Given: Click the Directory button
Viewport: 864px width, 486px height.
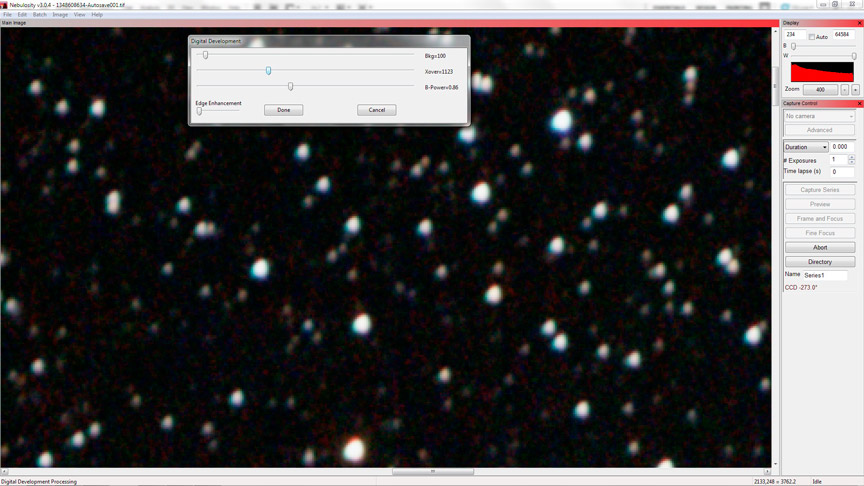Looking at the screenshot, I should [x=819, y=262].
